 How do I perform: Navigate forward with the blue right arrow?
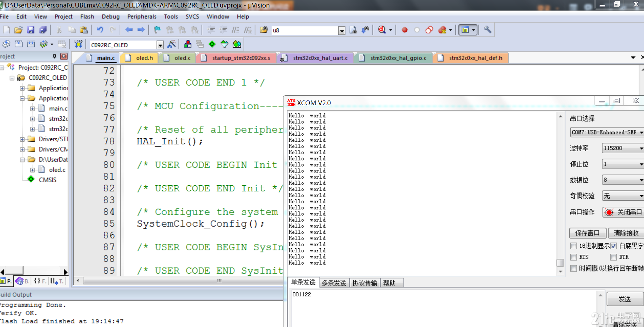click(x=141, y=30)
